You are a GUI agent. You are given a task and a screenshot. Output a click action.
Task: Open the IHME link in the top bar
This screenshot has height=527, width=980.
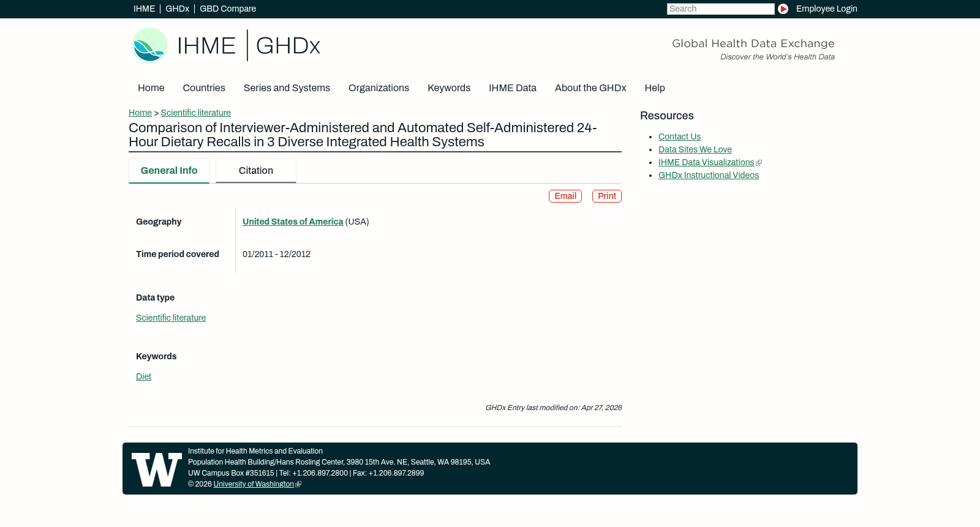[144, 9]
